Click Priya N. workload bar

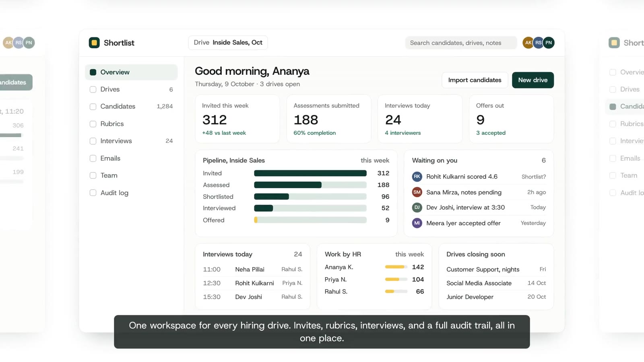(396, 280)
